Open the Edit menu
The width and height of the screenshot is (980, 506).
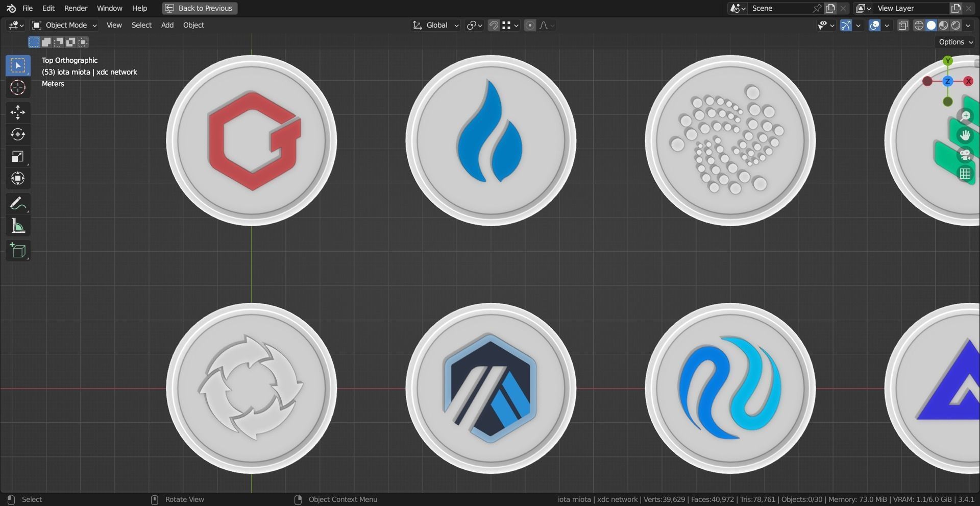pyautogui.click(x=48, y=8)
